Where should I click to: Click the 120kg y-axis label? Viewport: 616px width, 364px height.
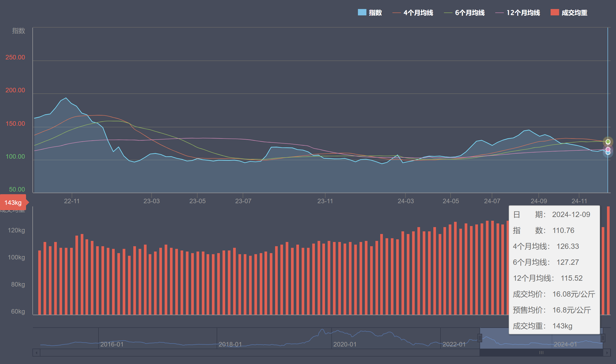(x=16, y=230)
